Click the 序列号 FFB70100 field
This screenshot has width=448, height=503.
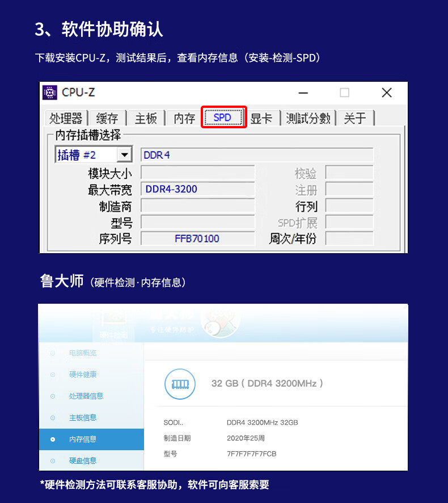198,238
